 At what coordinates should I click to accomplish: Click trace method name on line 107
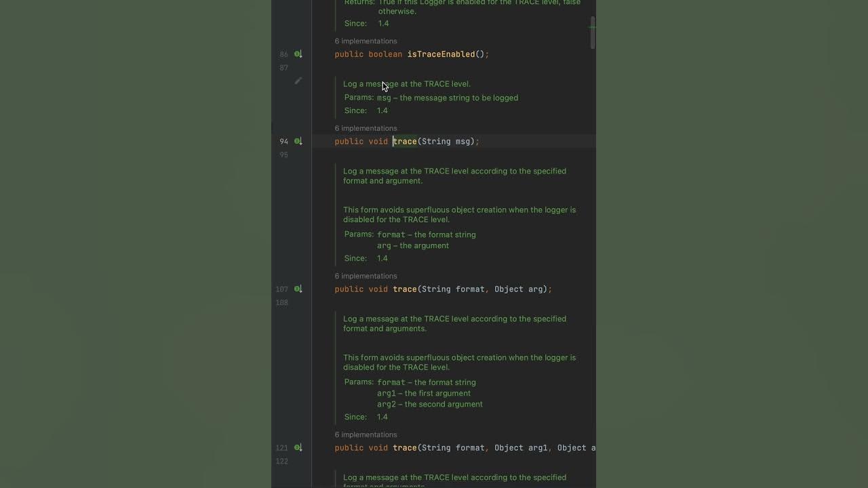[x=405, y=289]
